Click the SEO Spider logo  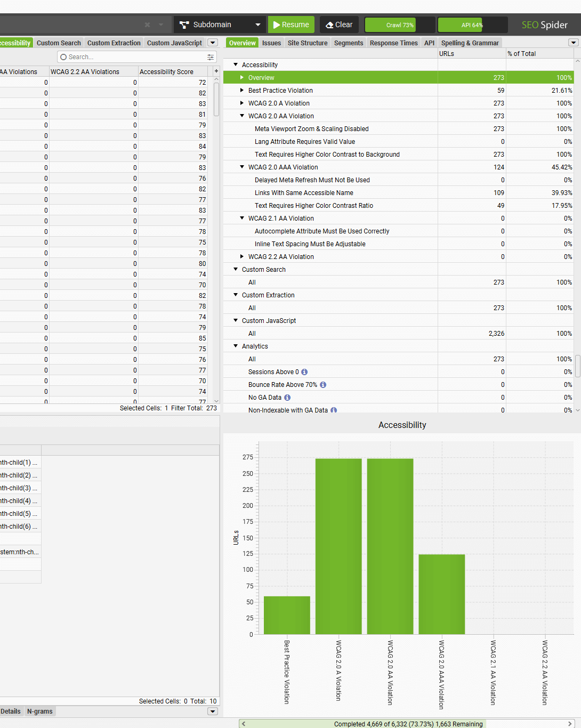click(x=544, y=25)
